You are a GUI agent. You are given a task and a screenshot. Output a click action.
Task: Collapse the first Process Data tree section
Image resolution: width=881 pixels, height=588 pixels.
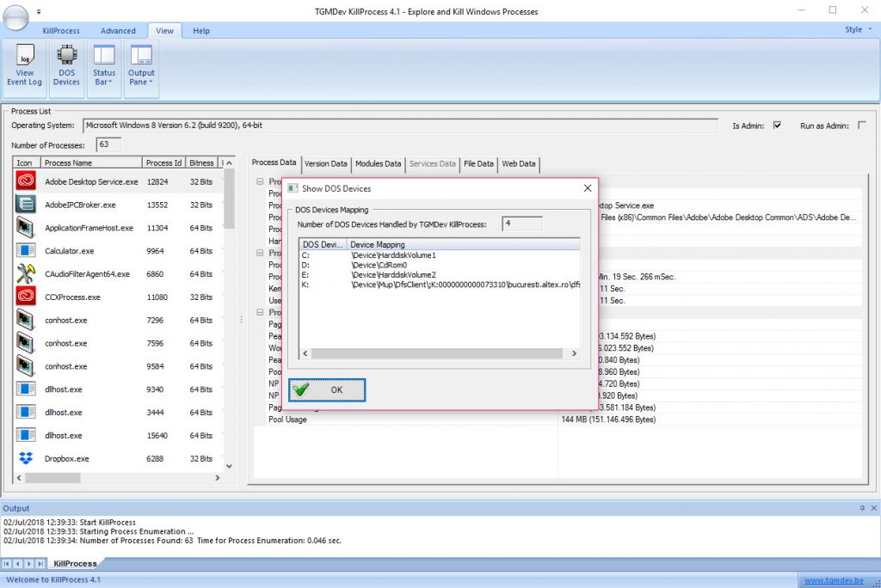coord(260,181)
